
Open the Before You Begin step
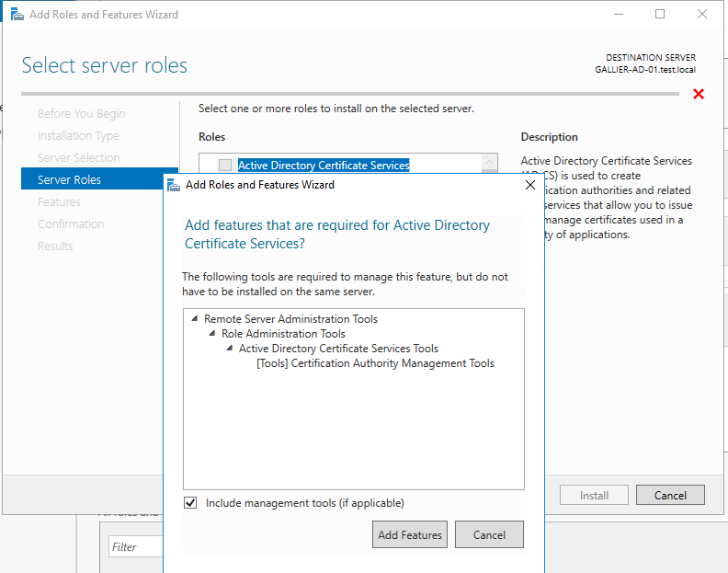point(81,113)
